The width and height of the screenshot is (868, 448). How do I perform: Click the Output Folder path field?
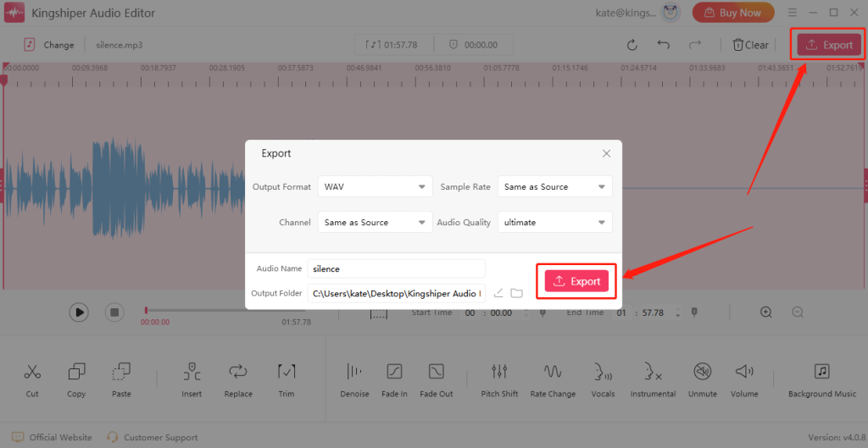pyautogui.click(x=397, y=293)
